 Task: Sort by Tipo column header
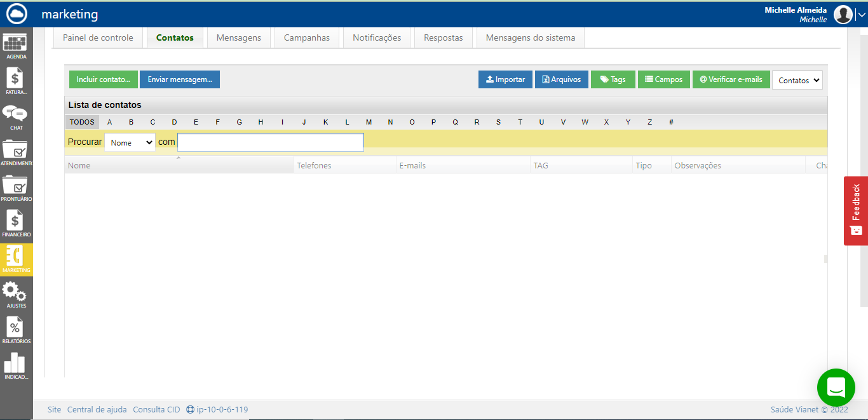click(x=652, y=165)
